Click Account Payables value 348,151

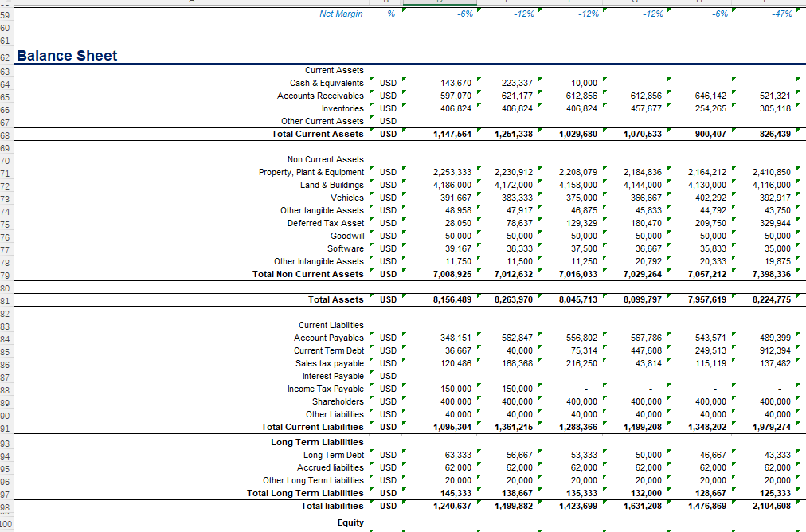[456, 338]
